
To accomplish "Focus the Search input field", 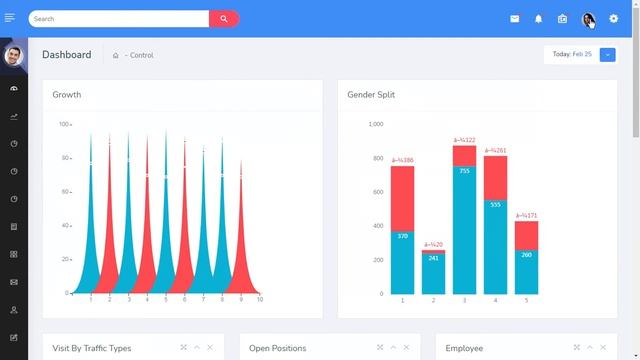I will 119,19.
